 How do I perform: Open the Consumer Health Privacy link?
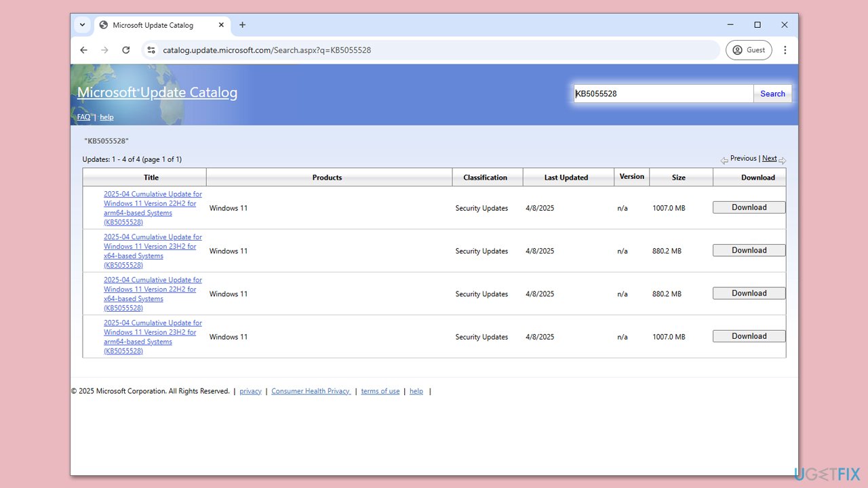point(311,391)
